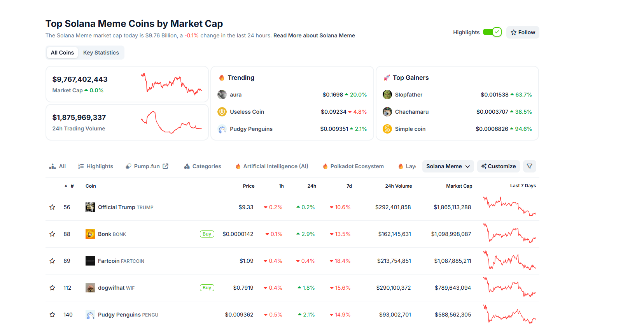Click the Pudgy Penguins logo in the table

pyautogui.click(x=90, y=315)
